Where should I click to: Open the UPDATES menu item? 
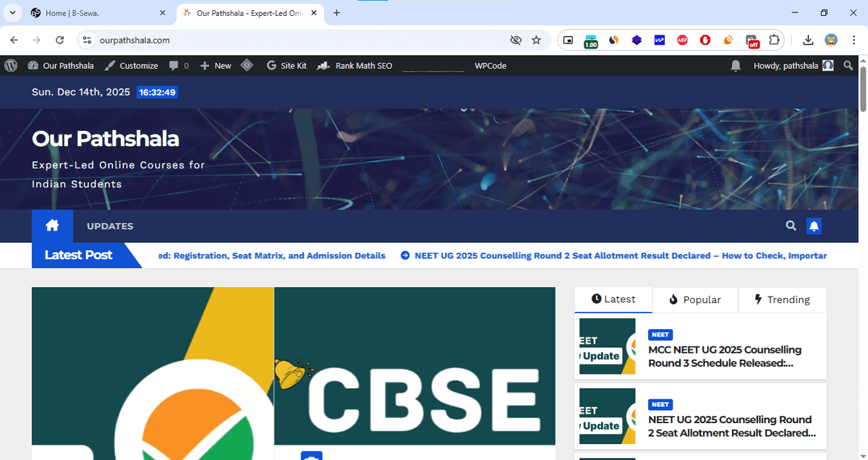point(110,226)
